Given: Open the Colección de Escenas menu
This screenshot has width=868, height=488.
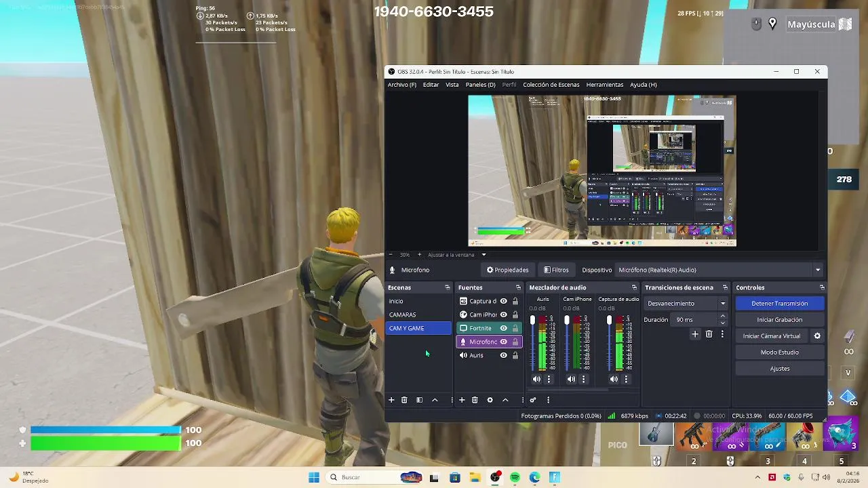Looking at the screenshot, I should [x=551, y=85].
